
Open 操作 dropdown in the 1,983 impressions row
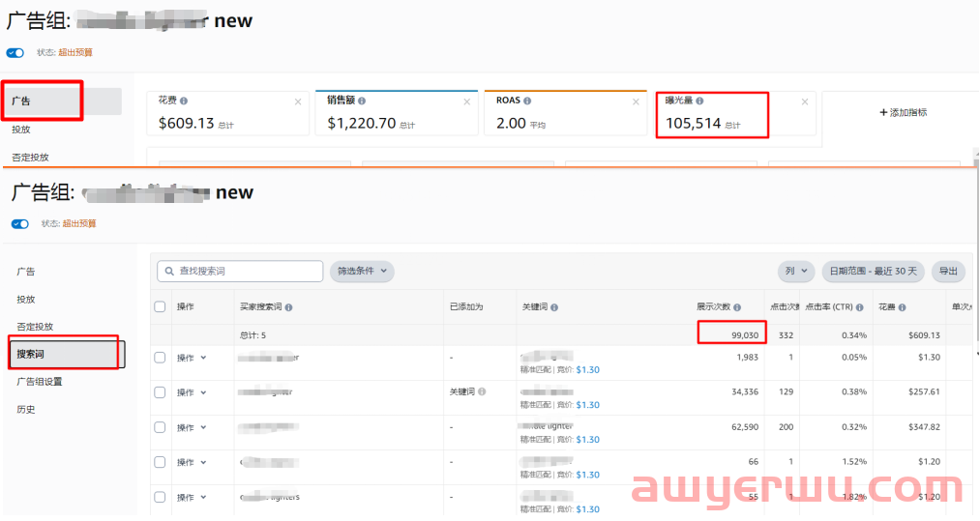(192, 358)
